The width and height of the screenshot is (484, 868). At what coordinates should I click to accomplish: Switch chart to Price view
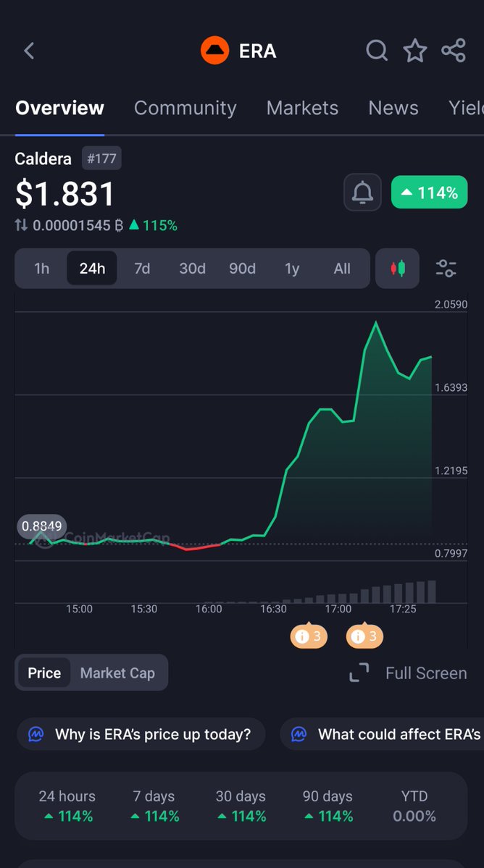pos(44,673)
